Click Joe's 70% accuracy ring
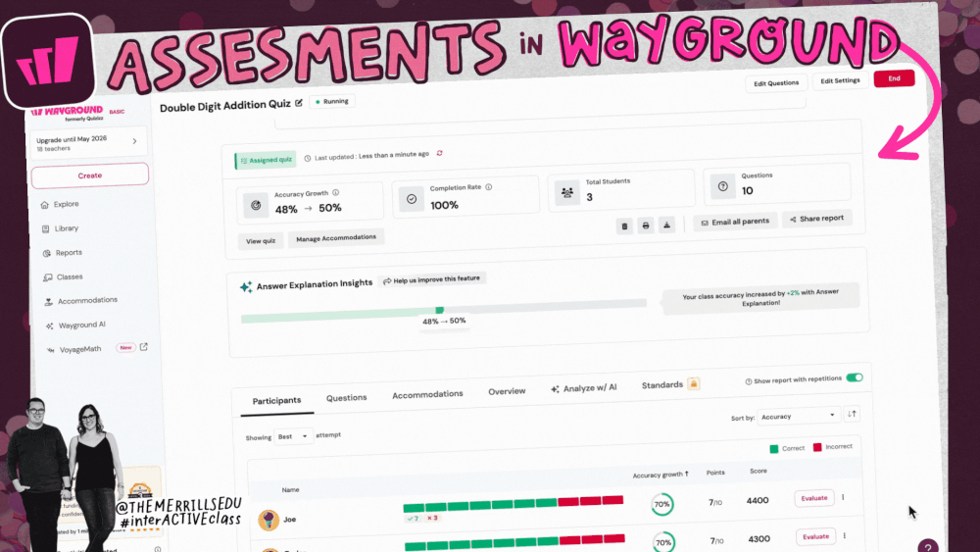Screen dimensions: 980x552 click(x=662, y=504)
